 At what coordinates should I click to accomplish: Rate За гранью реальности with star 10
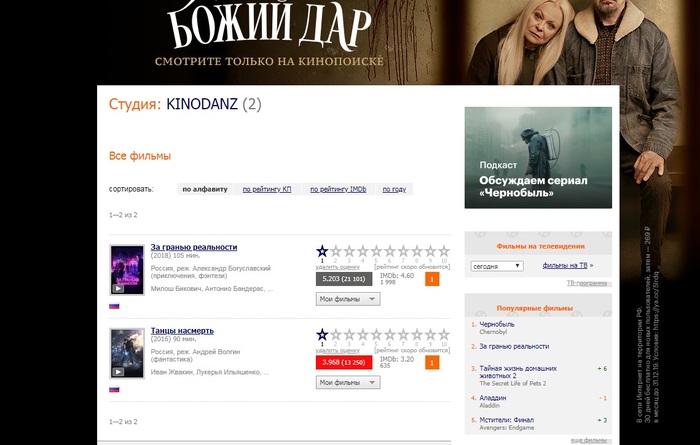point(444,251)
